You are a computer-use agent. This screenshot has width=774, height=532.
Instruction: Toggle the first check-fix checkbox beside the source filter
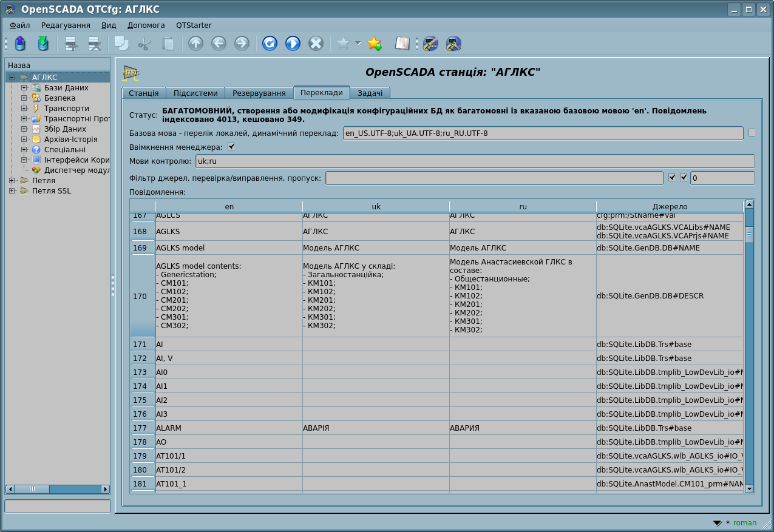point(672,178)
